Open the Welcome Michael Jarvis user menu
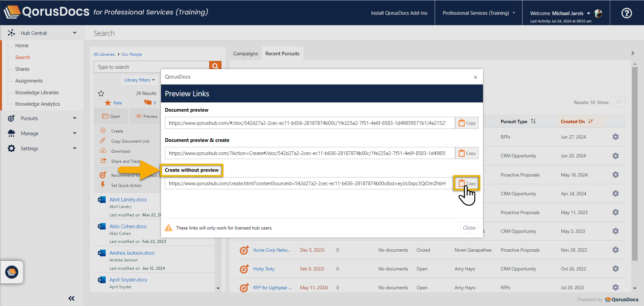Viewport: 644px width, 306px height. tap(560, 13)
